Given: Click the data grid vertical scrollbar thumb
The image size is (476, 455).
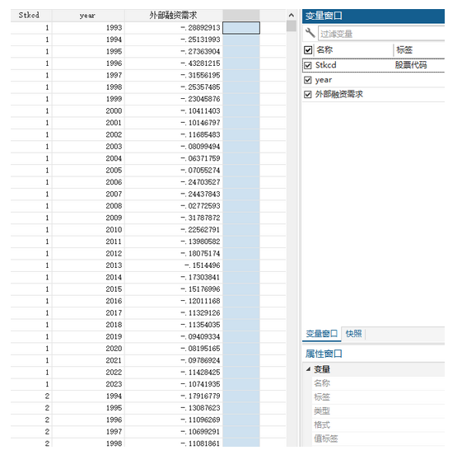Looking at the screenshot, I should 292,26.
